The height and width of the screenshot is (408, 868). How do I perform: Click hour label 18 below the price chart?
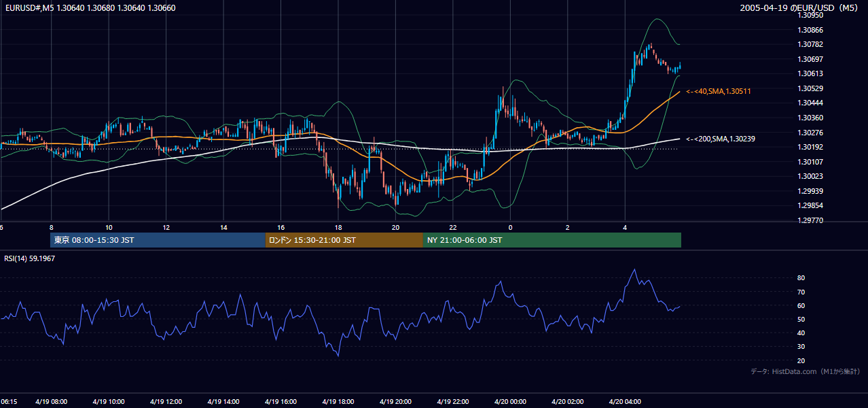click(338, 227)
